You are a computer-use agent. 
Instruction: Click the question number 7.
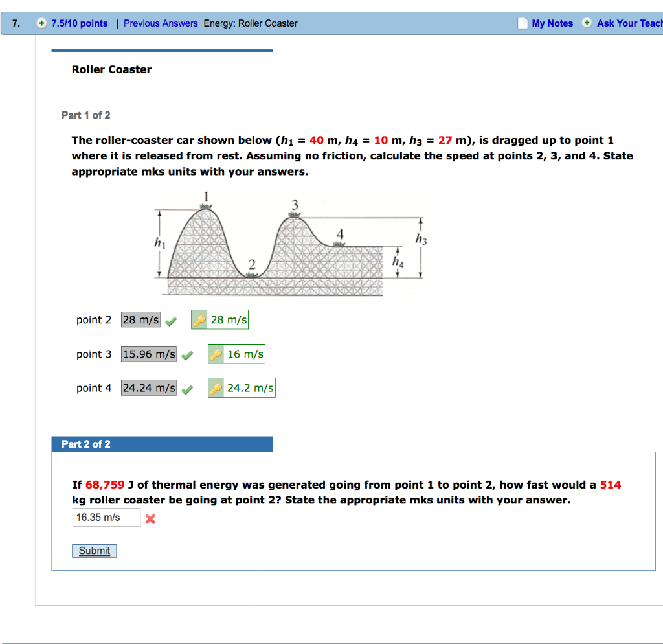[16, 23]
